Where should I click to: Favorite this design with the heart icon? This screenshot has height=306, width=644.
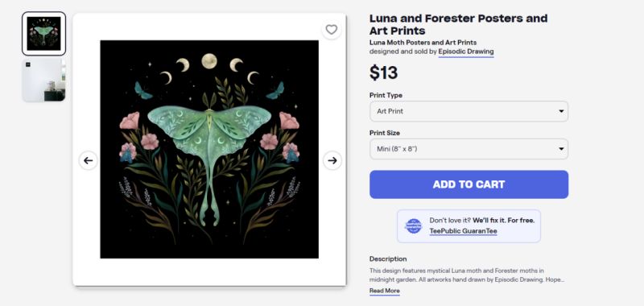click(x=331, y=30)
